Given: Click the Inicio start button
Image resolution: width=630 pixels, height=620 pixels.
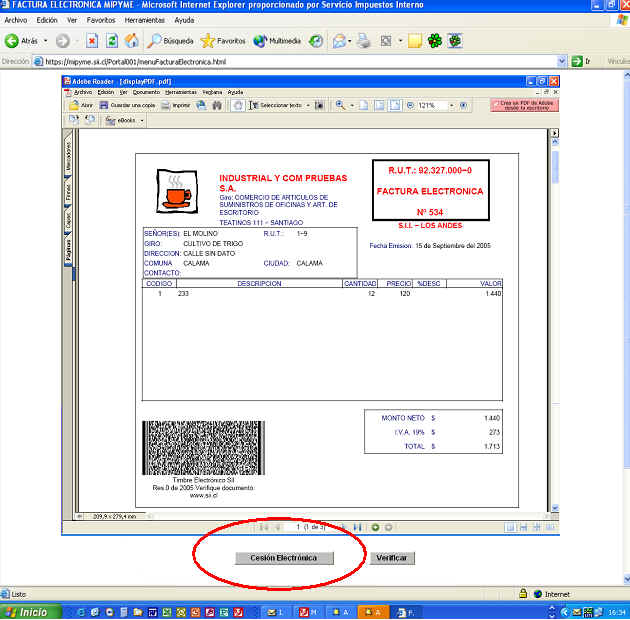Looking at the screenshot, I should pyautogui.click(x=31, y=612).
